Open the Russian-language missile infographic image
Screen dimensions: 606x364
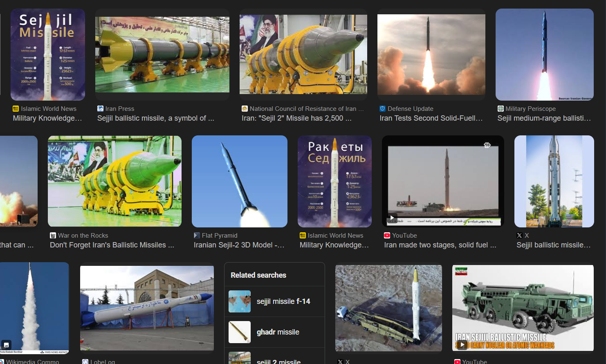[x=334, y=181]
